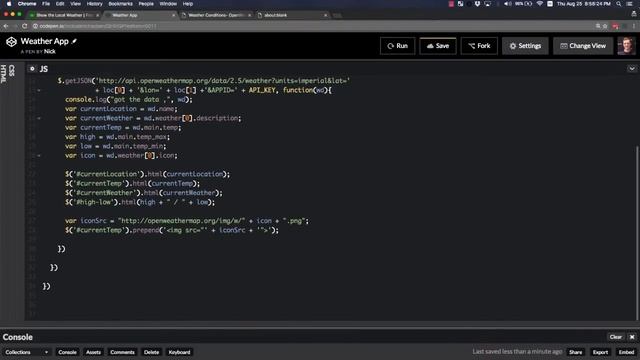Click the Chrome address bar

[312, 26]
